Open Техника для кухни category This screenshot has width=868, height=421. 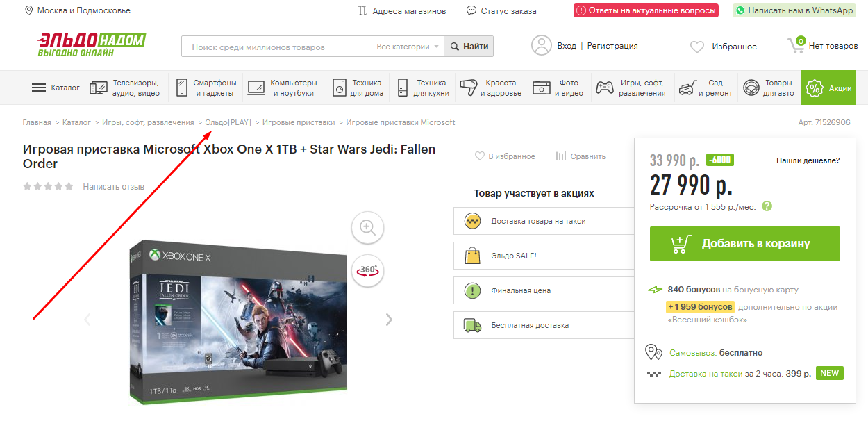point(422,88)
